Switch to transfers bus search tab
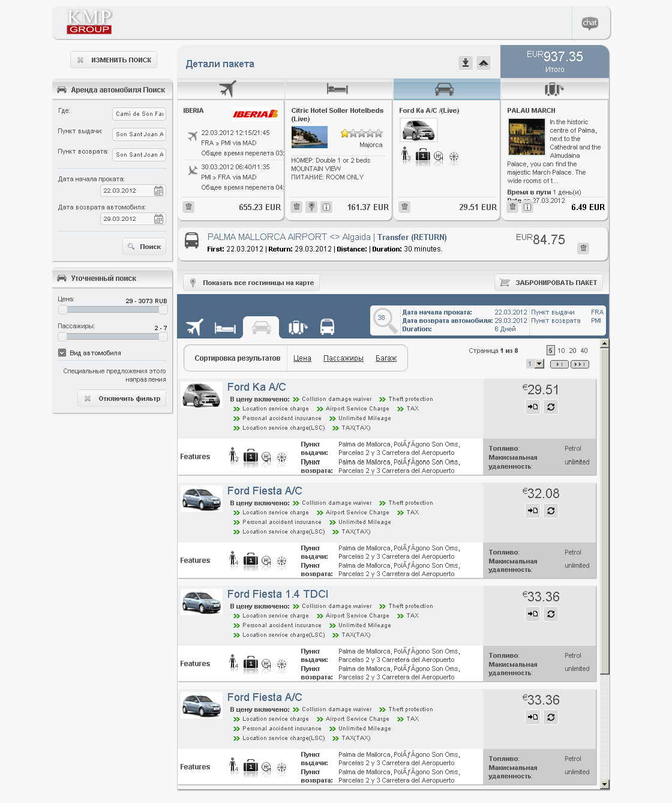Image resolution: width=672 pixels, height=803 pixels. [327, 327]
